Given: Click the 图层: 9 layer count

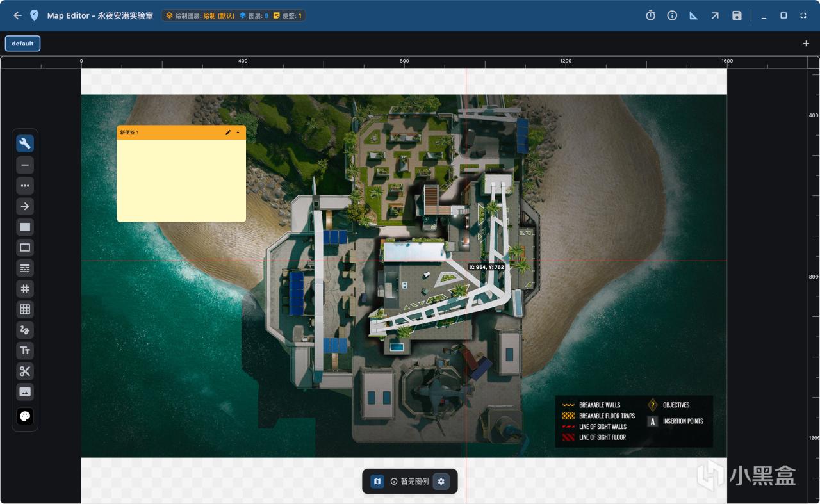Looking at the screenshot, I should [254, 15].
